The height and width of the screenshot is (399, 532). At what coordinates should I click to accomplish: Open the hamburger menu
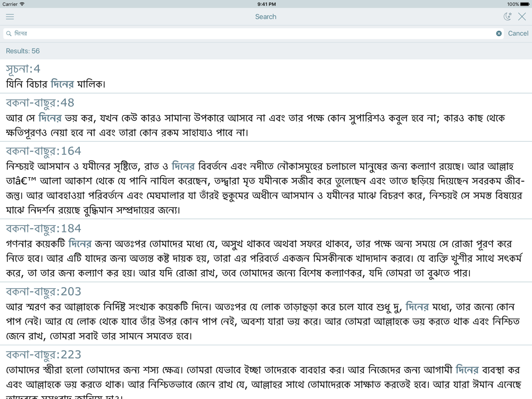(x=10, y=16)
